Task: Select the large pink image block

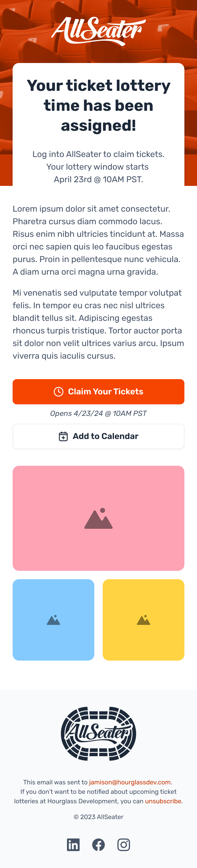Action: pos(98,518)
